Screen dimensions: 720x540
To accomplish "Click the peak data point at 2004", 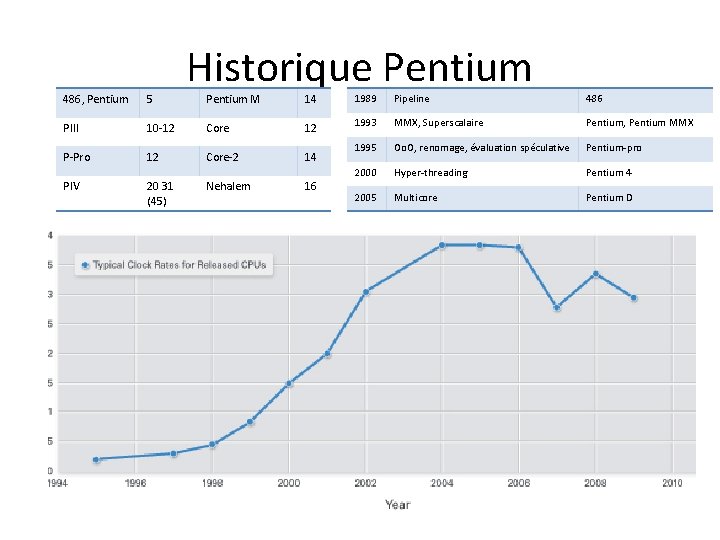I will 442,245.
